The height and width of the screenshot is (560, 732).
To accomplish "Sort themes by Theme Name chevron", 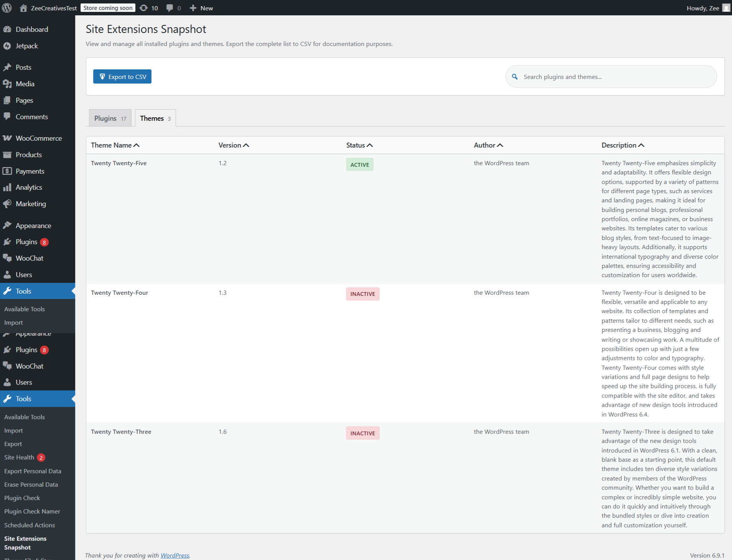I will click(x=137, y=145).
